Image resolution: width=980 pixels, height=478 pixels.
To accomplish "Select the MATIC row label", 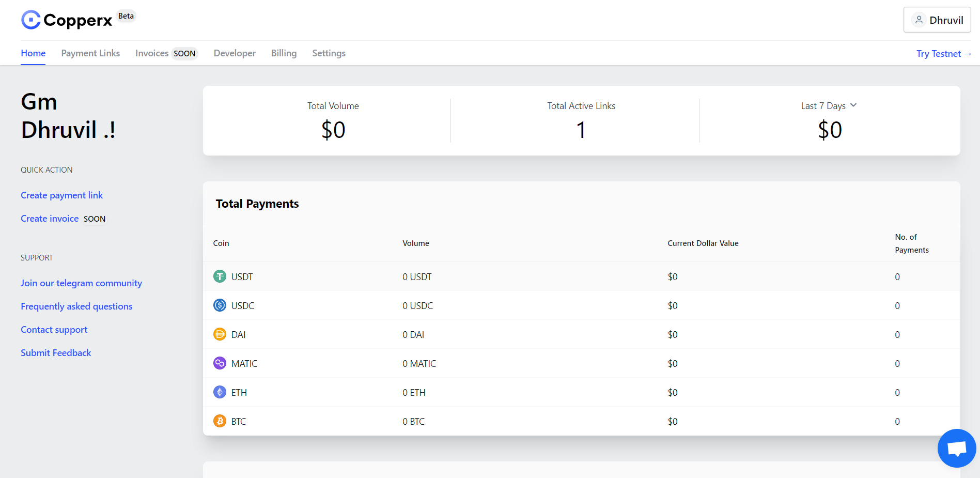I will click(244, 364).
